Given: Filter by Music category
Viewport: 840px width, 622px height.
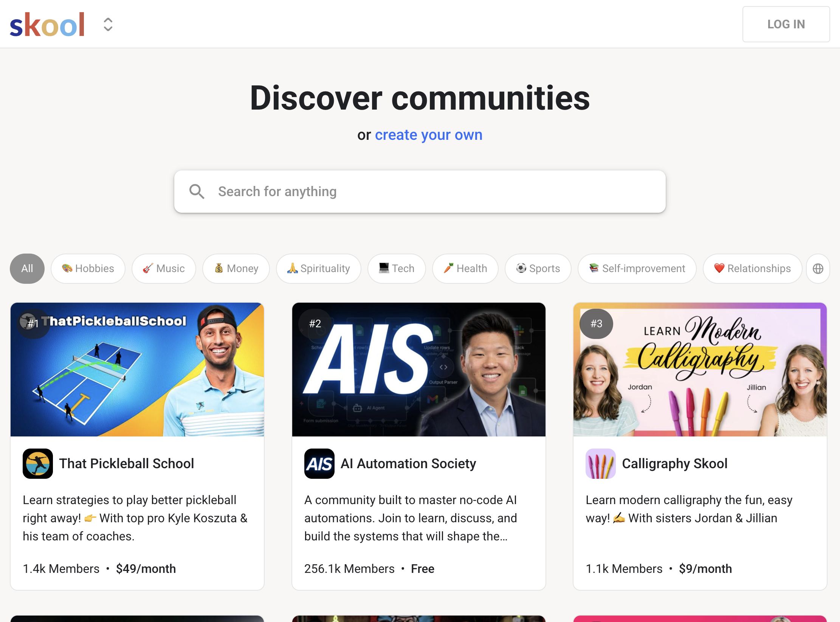Looking at the screenshot, I should click(x=164, y=269).
